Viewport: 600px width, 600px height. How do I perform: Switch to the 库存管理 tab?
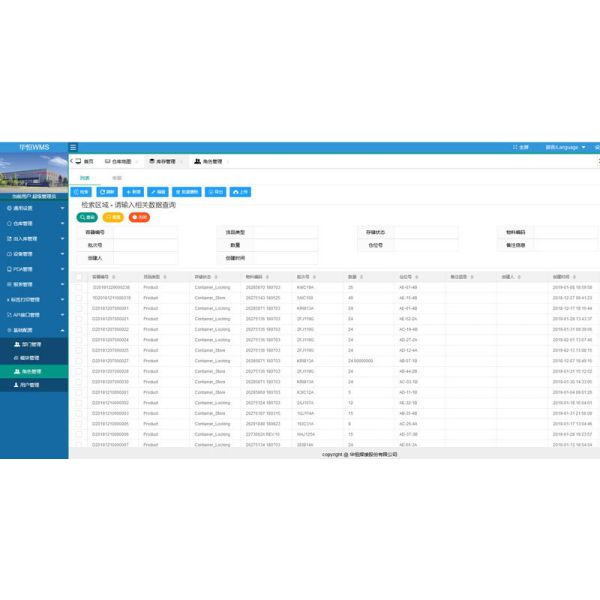pos(163,161)
